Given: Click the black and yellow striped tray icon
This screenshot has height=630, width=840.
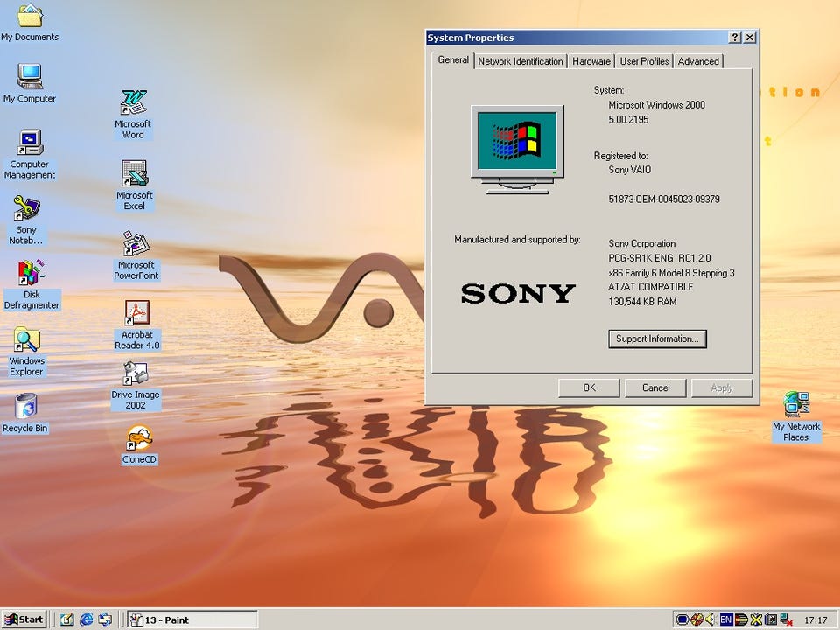Looking at the screenshot, I should pyautogui.click(x=741, y=619).
